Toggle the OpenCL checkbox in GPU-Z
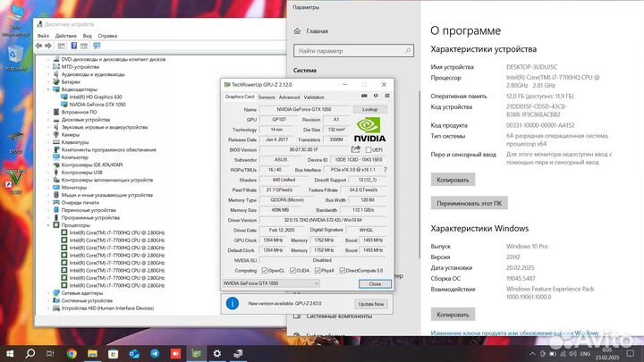644x362 pixels. [265, 271]
